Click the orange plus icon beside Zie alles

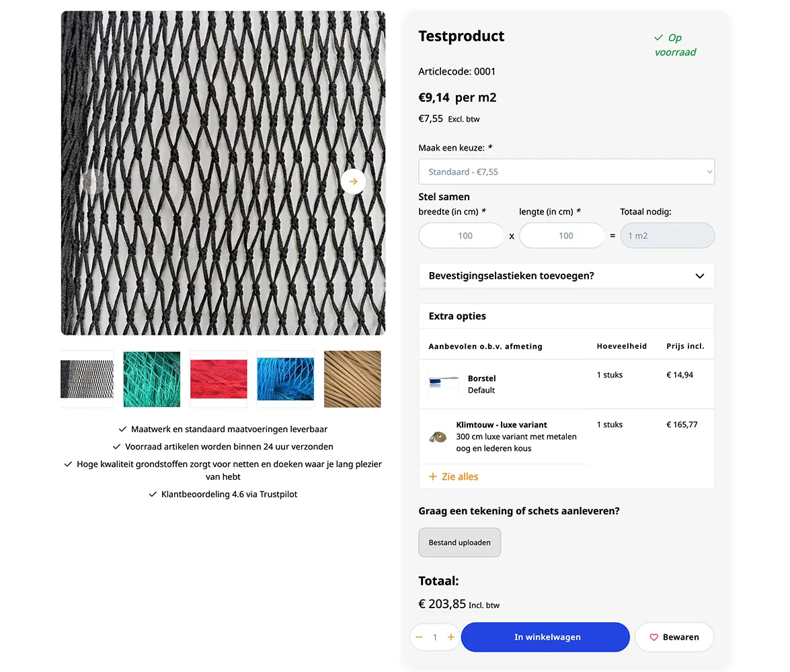(432, 476)
